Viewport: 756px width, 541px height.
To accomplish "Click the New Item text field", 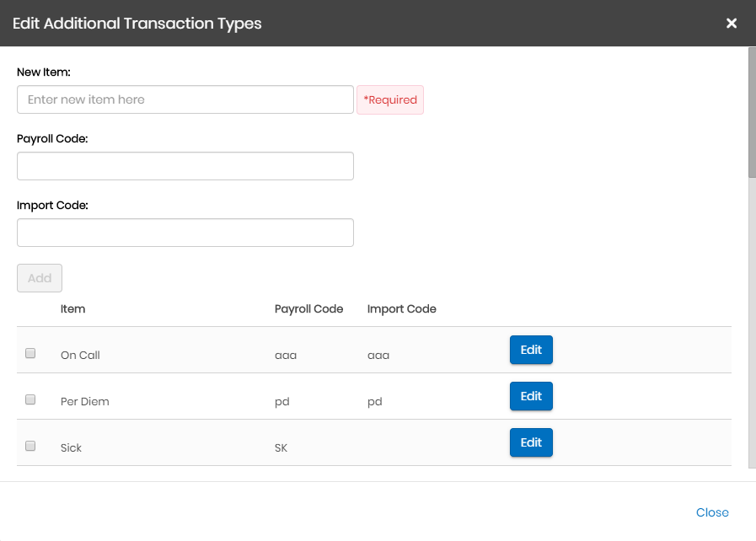I will click(x=185, y=99).
